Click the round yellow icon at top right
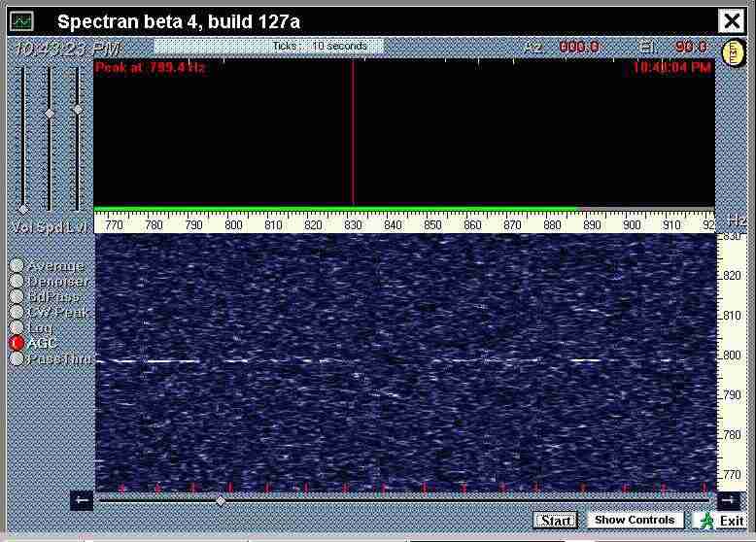756x542 pixels. click(733, 53)
